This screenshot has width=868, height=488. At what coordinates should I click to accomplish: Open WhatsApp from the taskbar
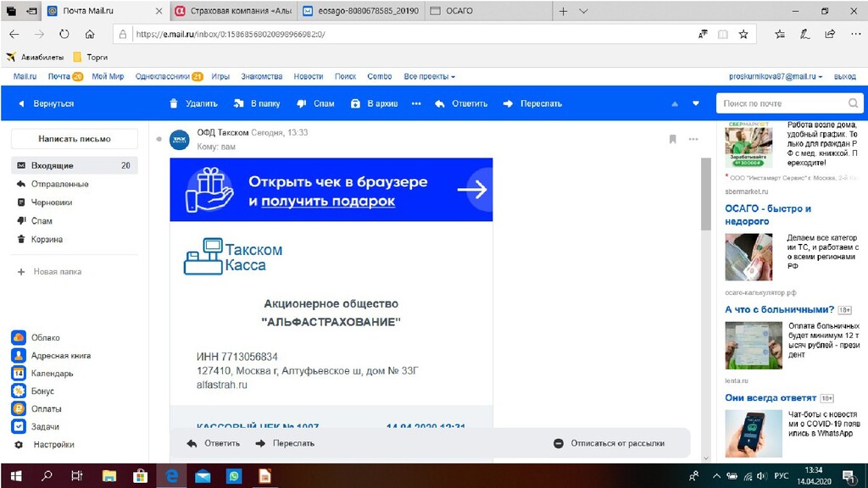234,476
